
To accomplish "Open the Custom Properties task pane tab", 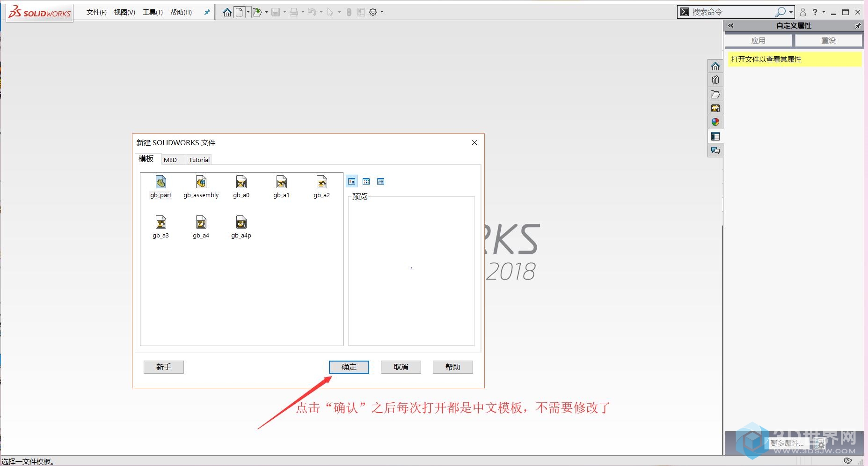I will (715, 136).
